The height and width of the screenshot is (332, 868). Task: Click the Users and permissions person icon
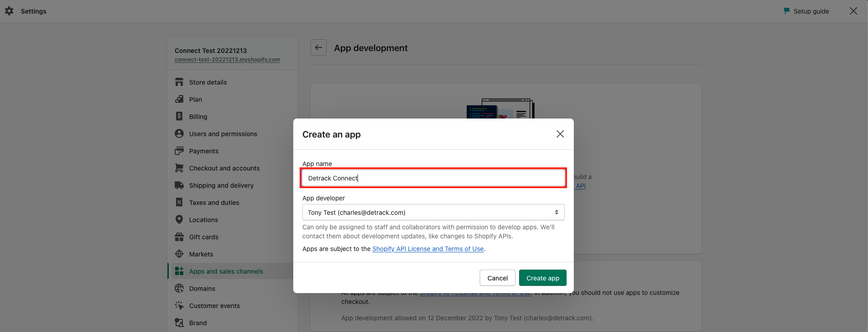pyautogui.click(x=179, y=133)
